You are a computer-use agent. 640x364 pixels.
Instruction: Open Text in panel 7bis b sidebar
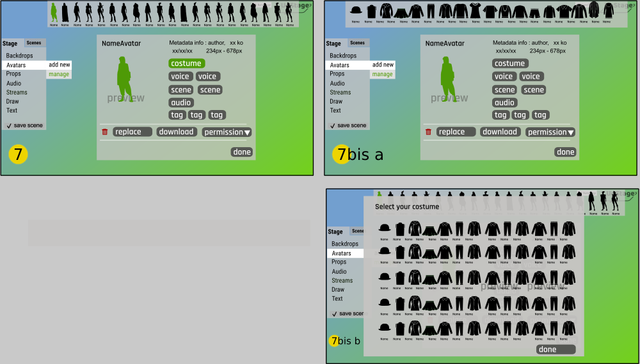tap(337, 298)
